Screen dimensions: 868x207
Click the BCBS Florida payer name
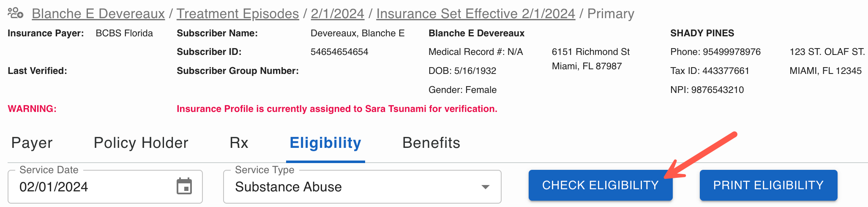(124, 33)
